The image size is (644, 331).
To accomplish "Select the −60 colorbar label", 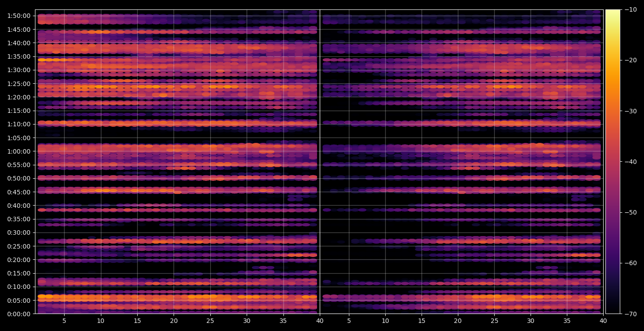I will 630,263.
